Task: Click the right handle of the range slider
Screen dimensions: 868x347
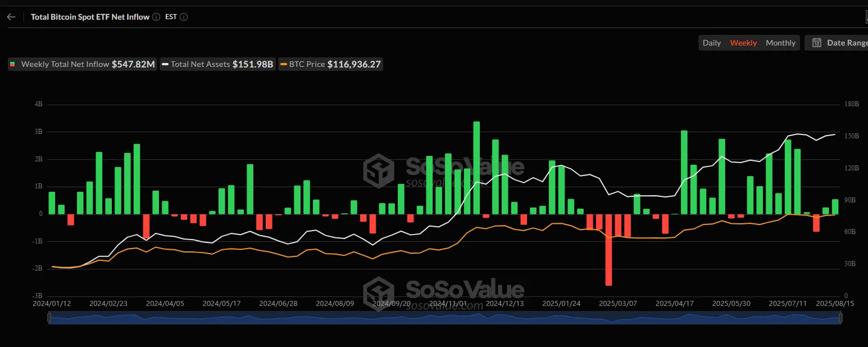Action: click(841, 318)
